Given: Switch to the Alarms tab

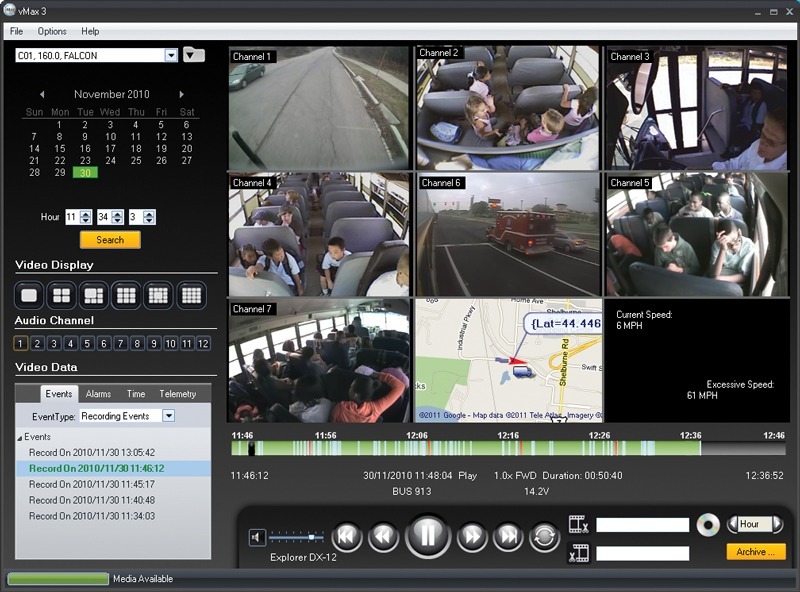Looking at the screenshot, I should click(98, 393).
